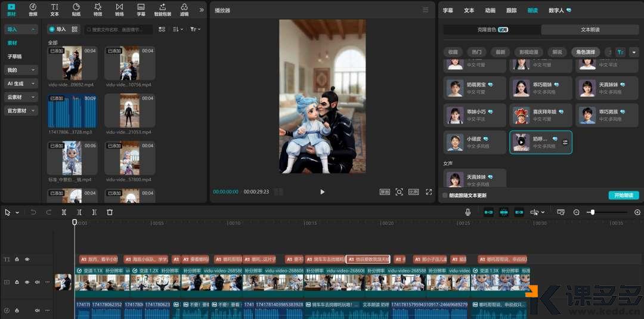
Task: Choose the 奶萌男宝 voice card
Action: pyautogui.click(x=475, y=88)
